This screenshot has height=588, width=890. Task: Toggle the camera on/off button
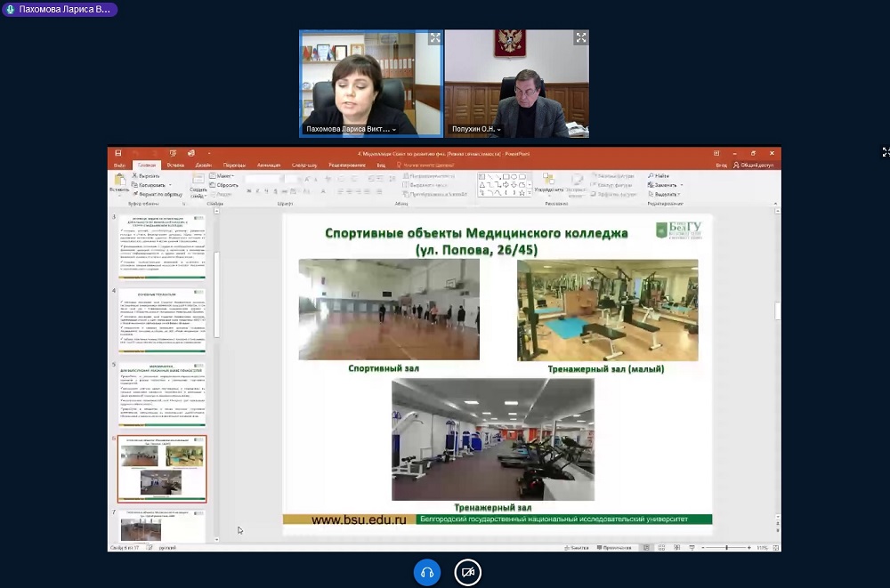(467, 572)
